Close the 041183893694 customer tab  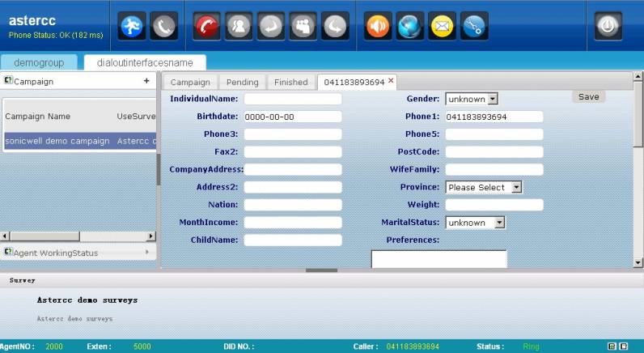pos(391,81)
